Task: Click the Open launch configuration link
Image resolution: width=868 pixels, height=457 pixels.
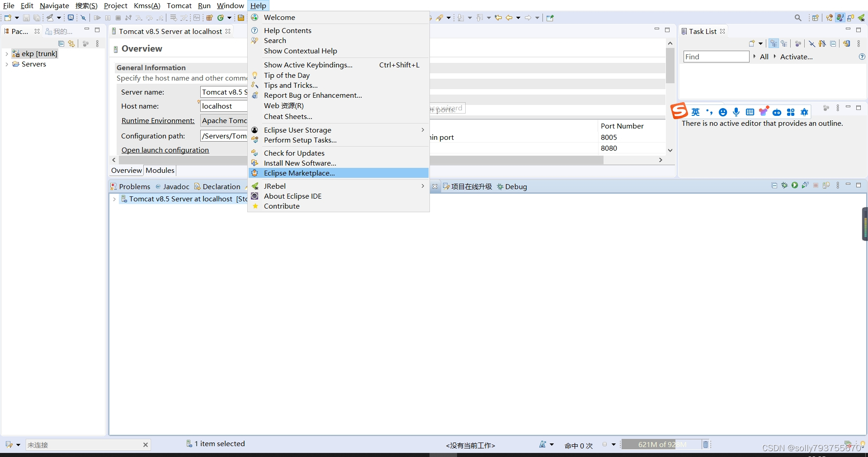Action: [x=165, y=150]
